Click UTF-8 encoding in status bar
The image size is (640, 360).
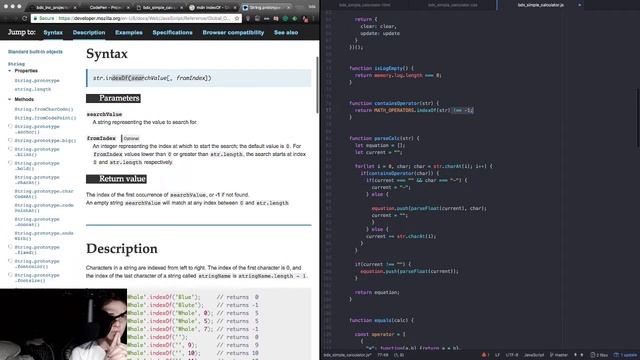tap(512, 355)
